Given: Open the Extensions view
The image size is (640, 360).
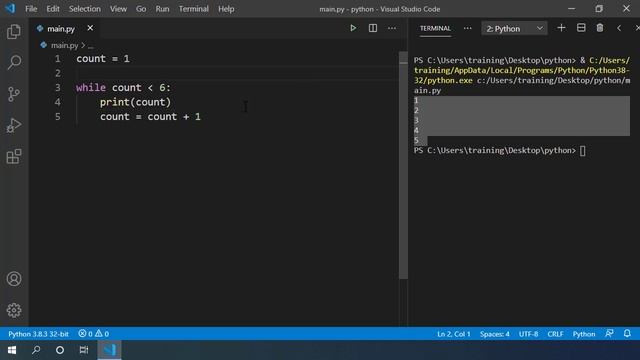Looking at the screenshot, I should 14,156.
